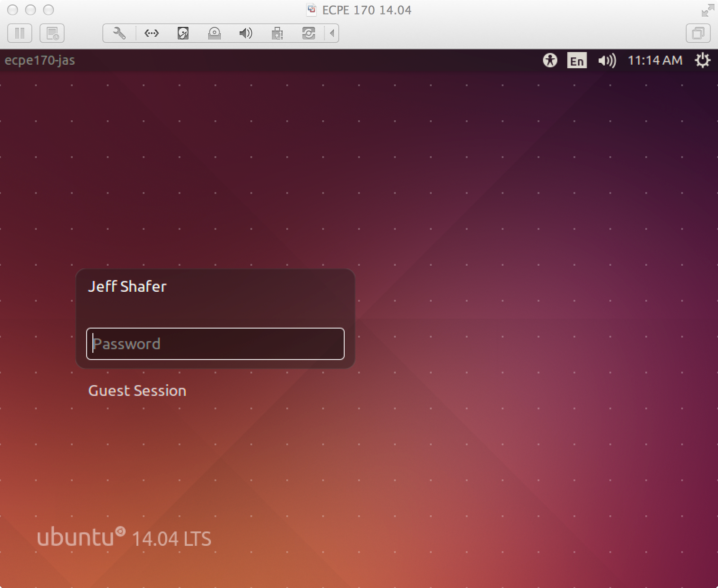Open the Ubuntu sound indicator menu
Image resolution: width=718 pixels, height=588 pixels.
pos(607,60)
